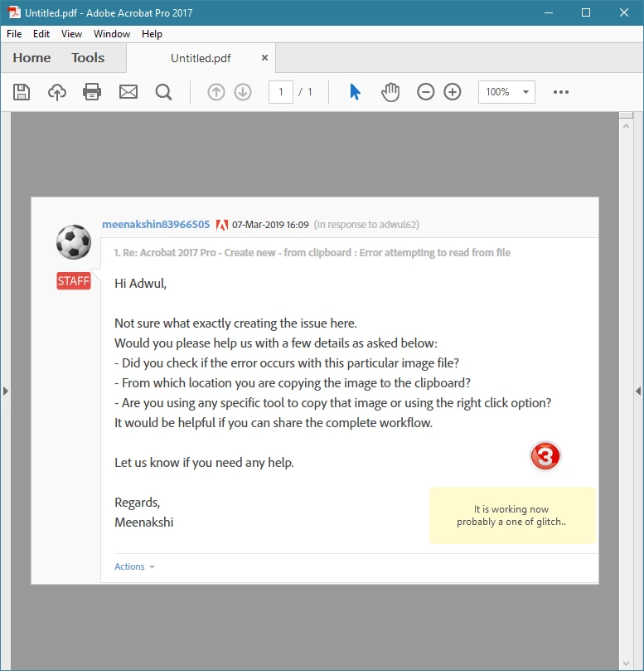Minimize the Acrobat window
The width and height of the screenshot is (644, 671).
pyautogui.click(x=549, y=12)
